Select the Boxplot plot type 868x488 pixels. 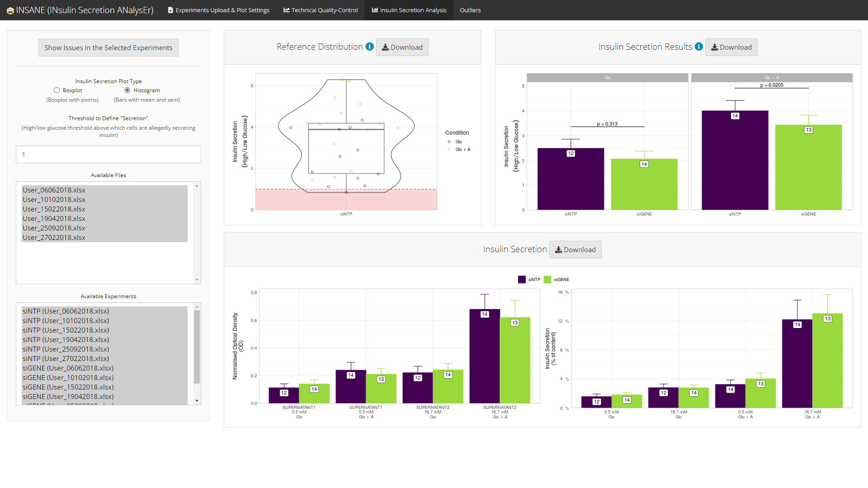[x=57, y=90]
